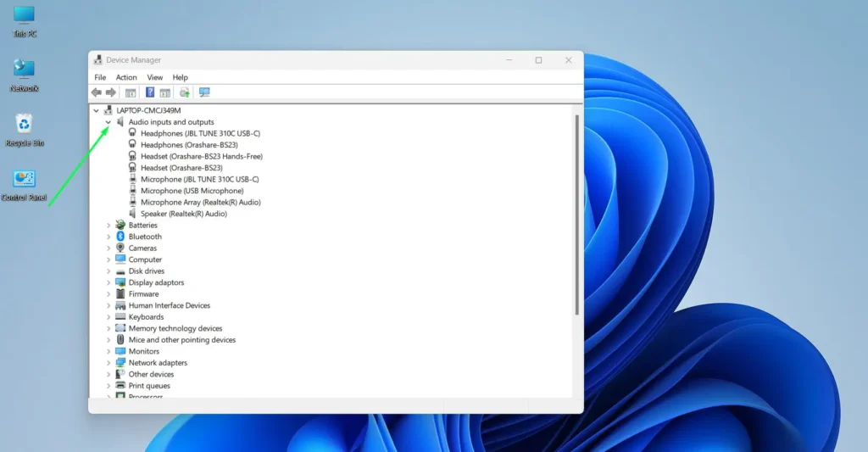Click the Keyboards category icon
The width and height of the screenshot is (868, 452).
(120, 317)
